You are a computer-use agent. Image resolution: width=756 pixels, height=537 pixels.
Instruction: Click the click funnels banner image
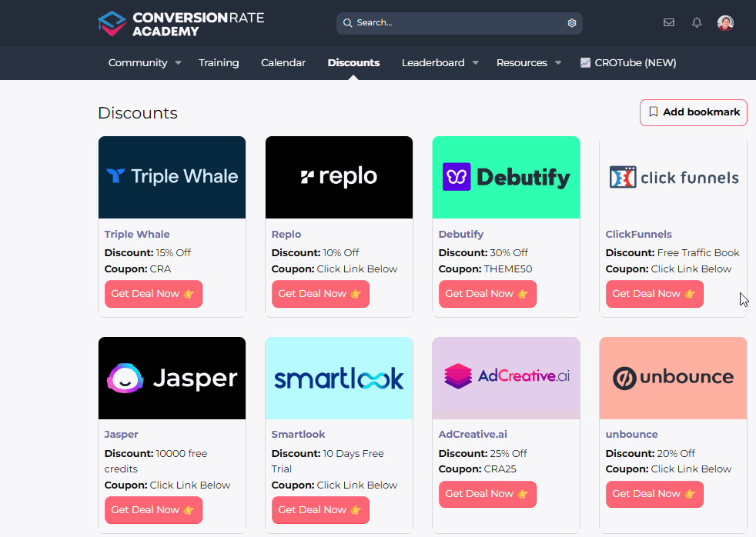673,177
